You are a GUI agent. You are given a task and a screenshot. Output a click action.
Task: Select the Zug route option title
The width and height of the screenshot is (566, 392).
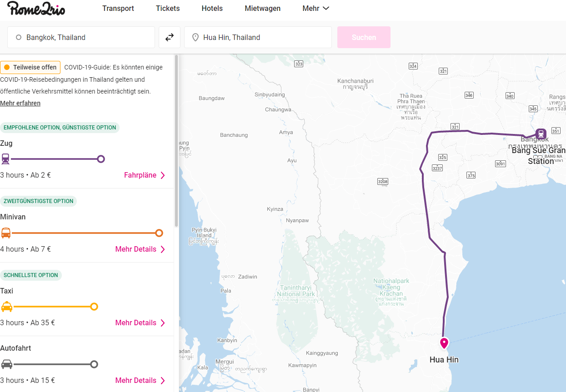[6, 143]
